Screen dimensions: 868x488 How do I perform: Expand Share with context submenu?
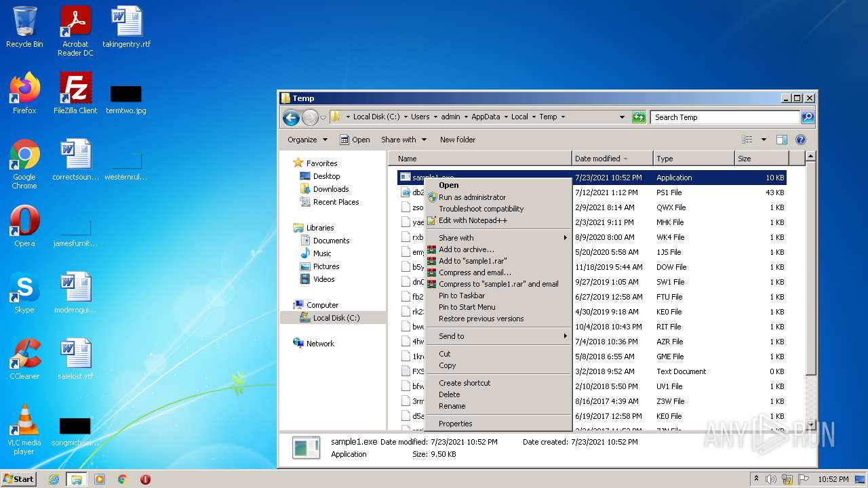[498, 238]
